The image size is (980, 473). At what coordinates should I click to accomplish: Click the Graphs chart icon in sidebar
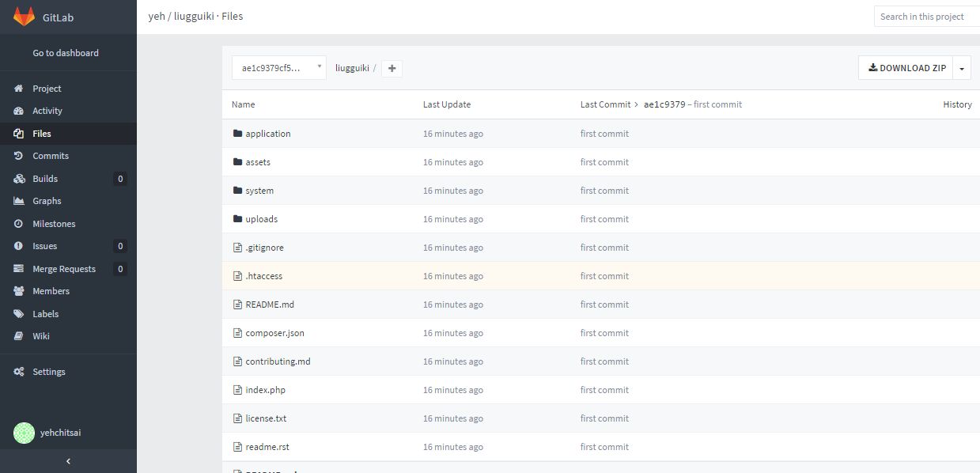(x=19, y=201)
